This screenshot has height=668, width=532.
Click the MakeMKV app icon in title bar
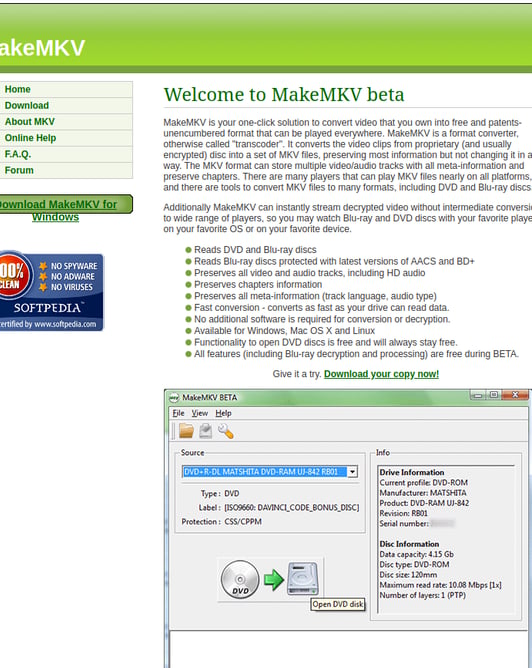pos(174,397)
